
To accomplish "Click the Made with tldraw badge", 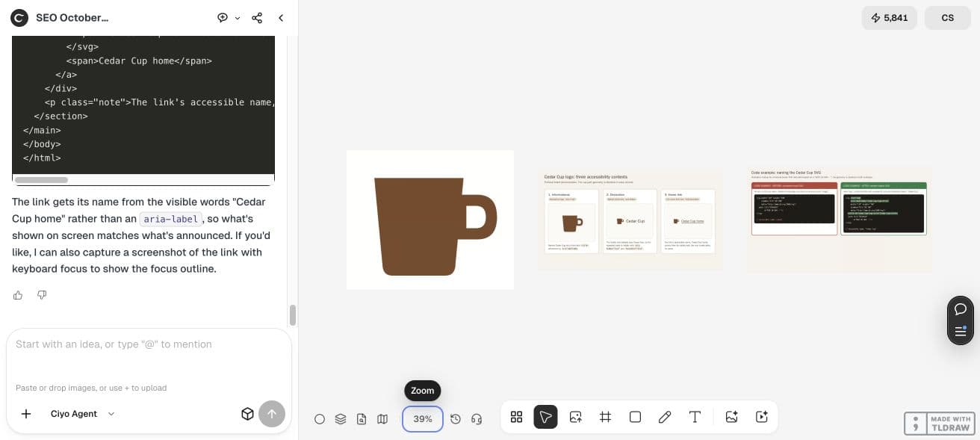I will pyautogui.click(x=938, y=424).
